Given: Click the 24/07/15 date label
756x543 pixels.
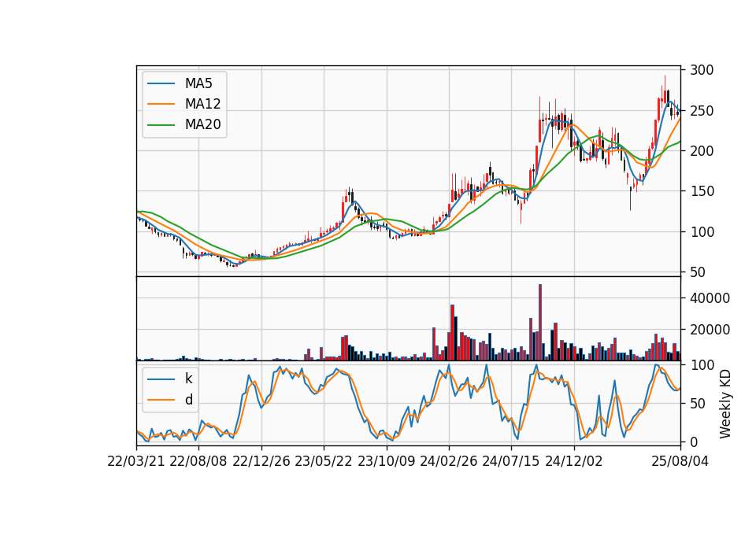Looking at the screenshot, I should [x=510, y=461].
